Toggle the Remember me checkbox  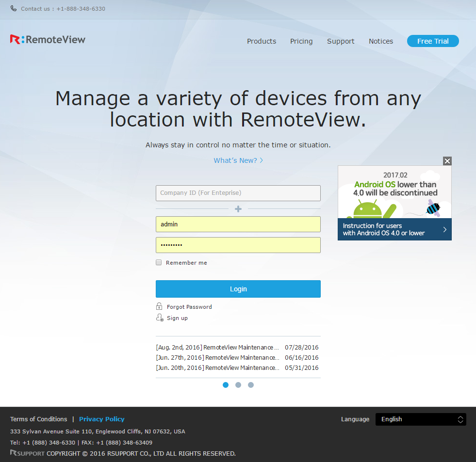(x=159, y=262)
